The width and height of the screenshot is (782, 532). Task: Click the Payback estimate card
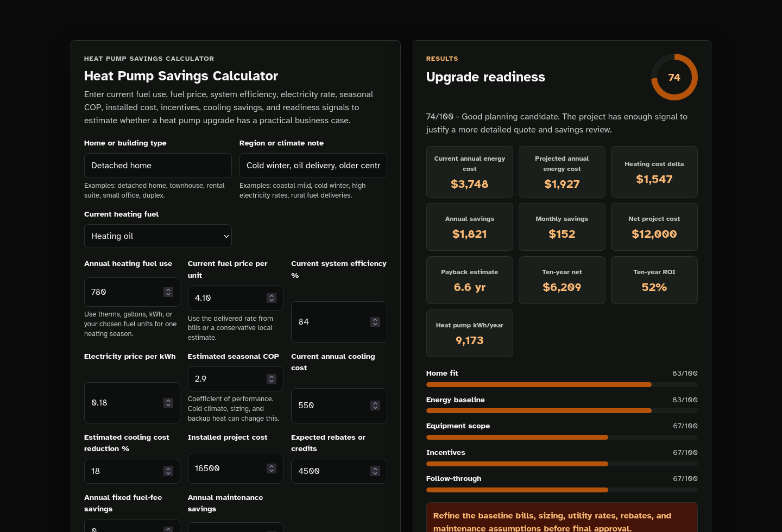(470, 280)
